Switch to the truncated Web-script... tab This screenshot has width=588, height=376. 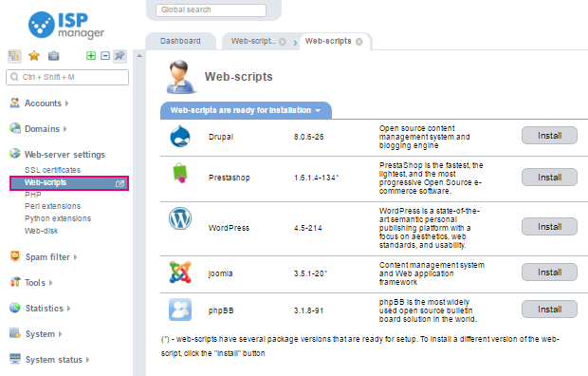[253, 41]
